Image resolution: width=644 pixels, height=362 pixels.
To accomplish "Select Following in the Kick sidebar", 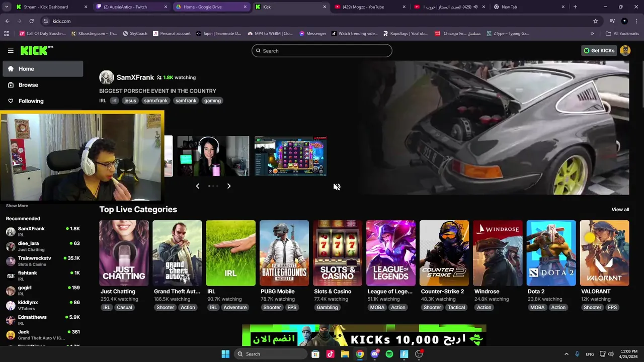I will pos(43,101).
